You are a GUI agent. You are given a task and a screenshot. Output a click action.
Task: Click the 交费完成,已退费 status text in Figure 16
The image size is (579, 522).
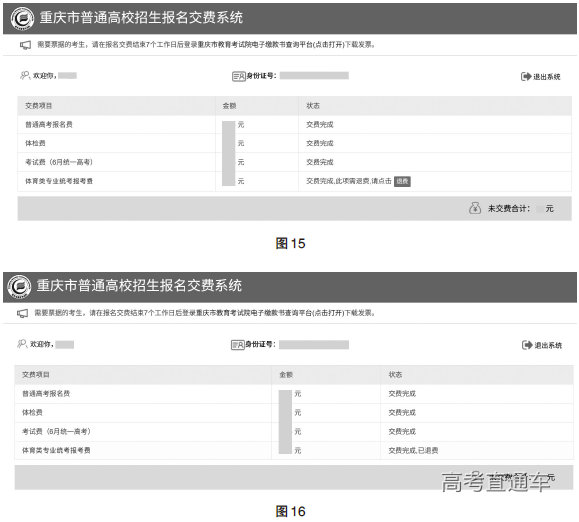click(413, 450)
